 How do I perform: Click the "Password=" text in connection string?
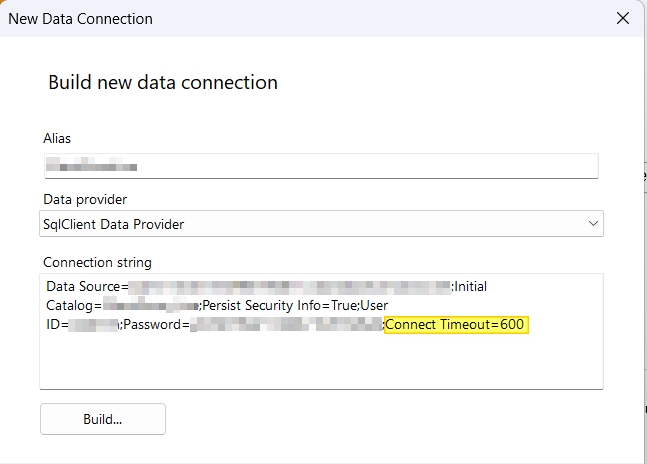(x=156, y=324)
